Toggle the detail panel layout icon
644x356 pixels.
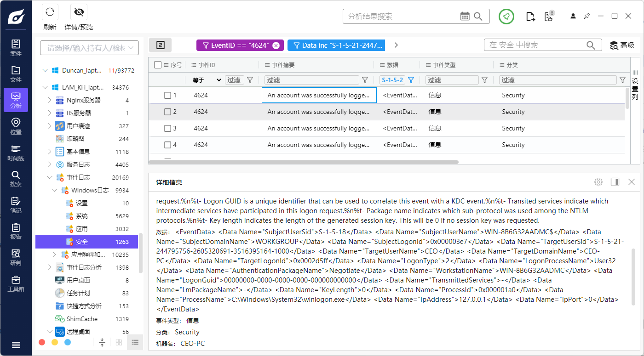point(615,182)
